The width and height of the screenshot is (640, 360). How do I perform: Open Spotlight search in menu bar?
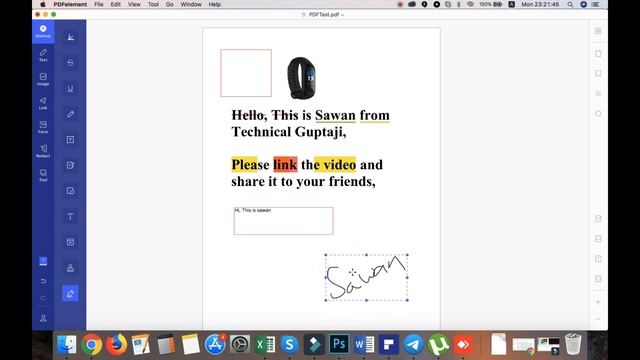pos(570,4)
